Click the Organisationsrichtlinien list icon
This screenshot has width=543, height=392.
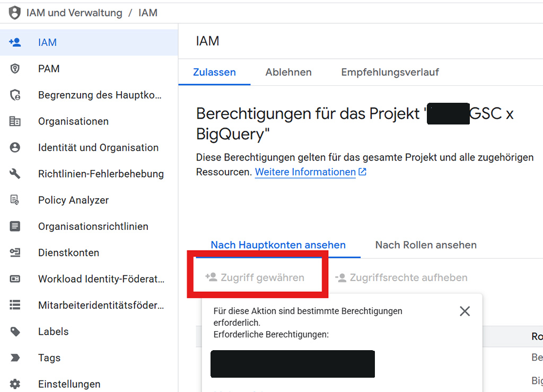pos(15,226)
